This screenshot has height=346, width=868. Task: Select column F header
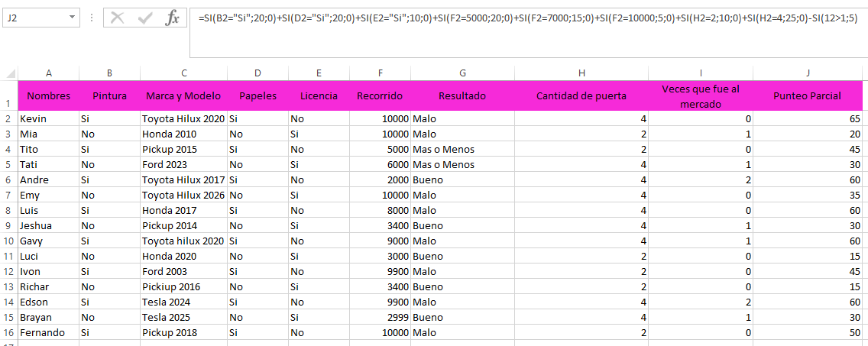pos(380,73)
